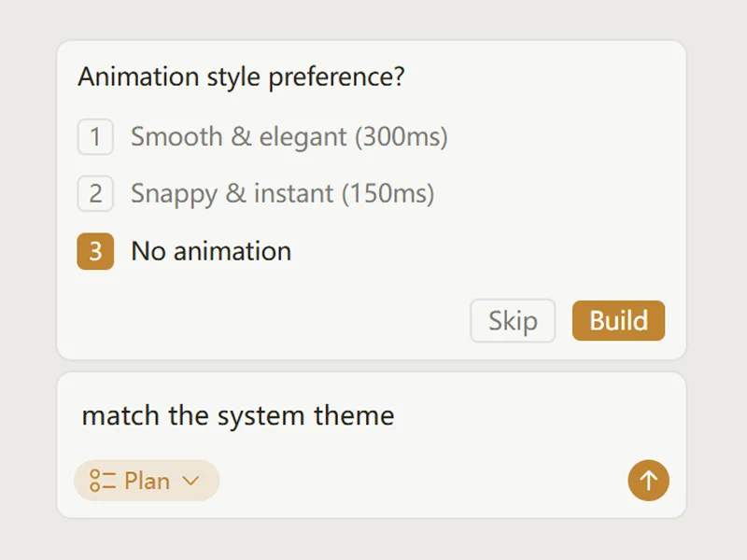Send the message with the up-arrow button
The image size is (747, 560).
[x=648, y=480]
